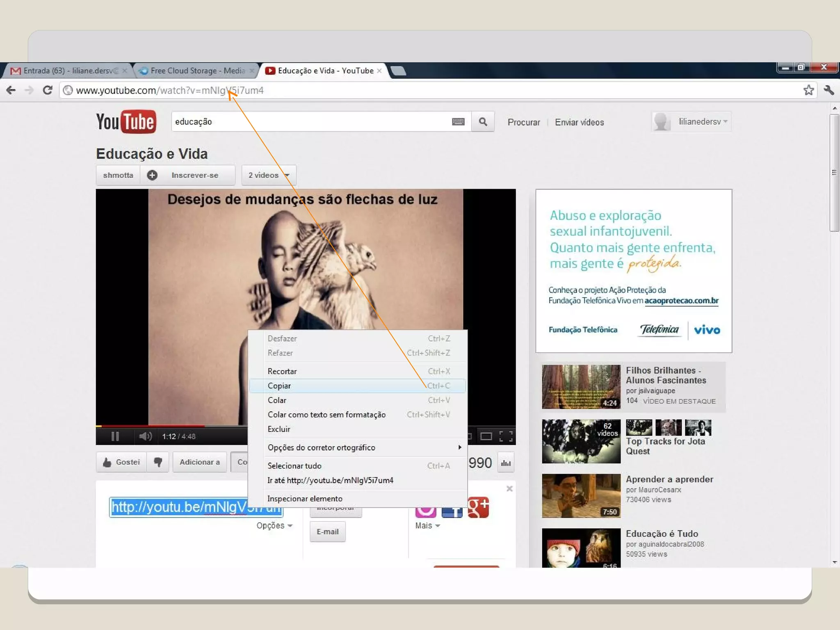Open the Enviar vídeos link

[x=579, y=122]
